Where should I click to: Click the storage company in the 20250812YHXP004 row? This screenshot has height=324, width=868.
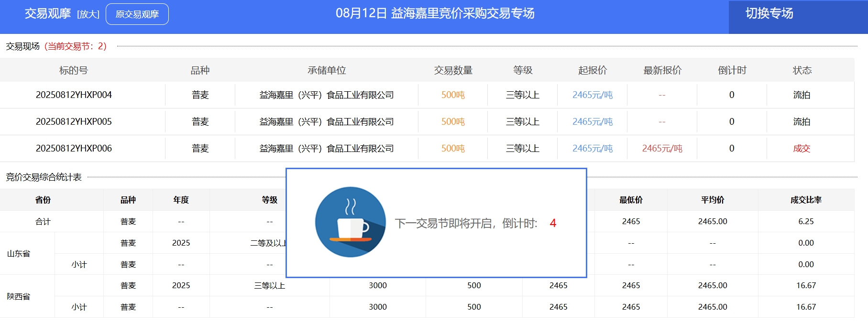click(x=327, y=95)
